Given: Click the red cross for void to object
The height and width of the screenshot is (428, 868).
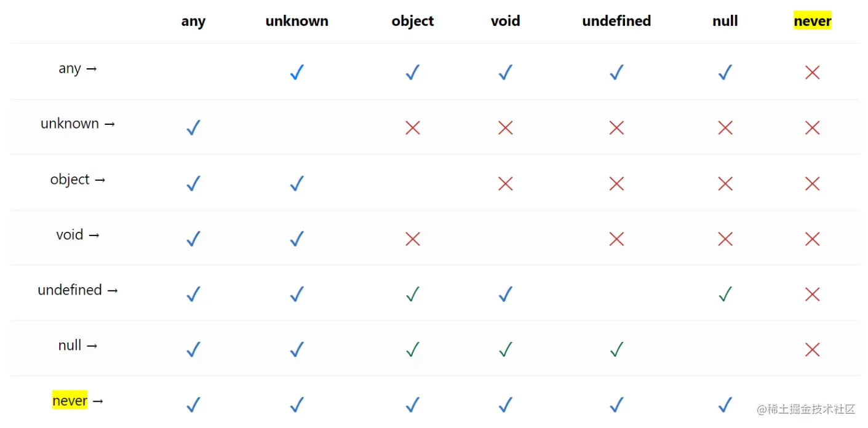Looking at the screenshot, I should (413, 239).
